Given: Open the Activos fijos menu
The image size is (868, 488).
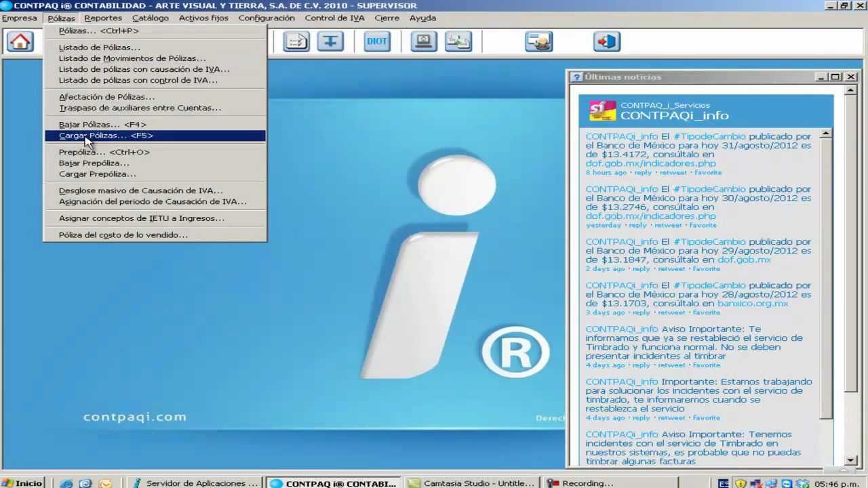Looking at the screenshot, I should [x=203, y=18].
